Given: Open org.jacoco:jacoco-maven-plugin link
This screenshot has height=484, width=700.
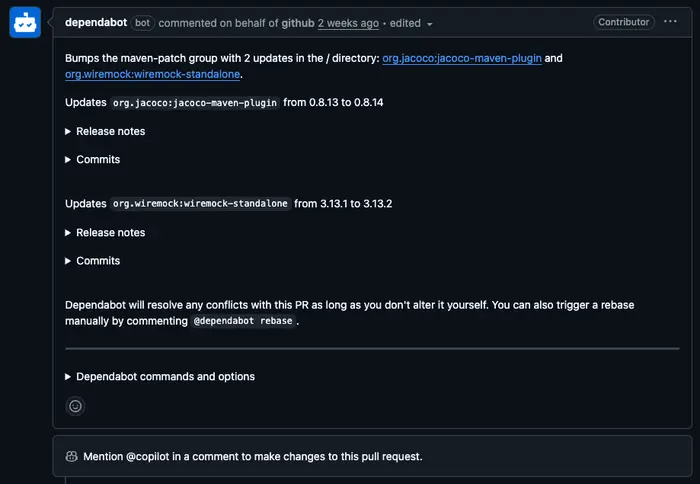Looking at the screenshot, I should 462,58.
